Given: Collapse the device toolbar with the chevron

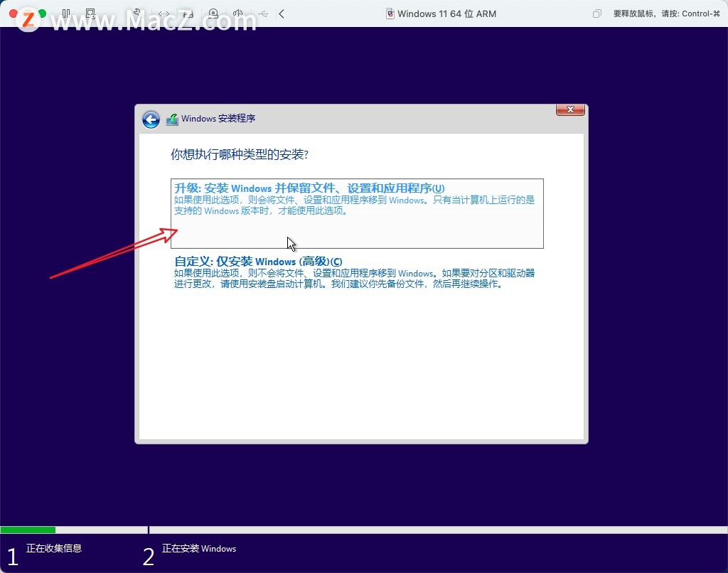Looking at the screenshot, I should 282,14.
